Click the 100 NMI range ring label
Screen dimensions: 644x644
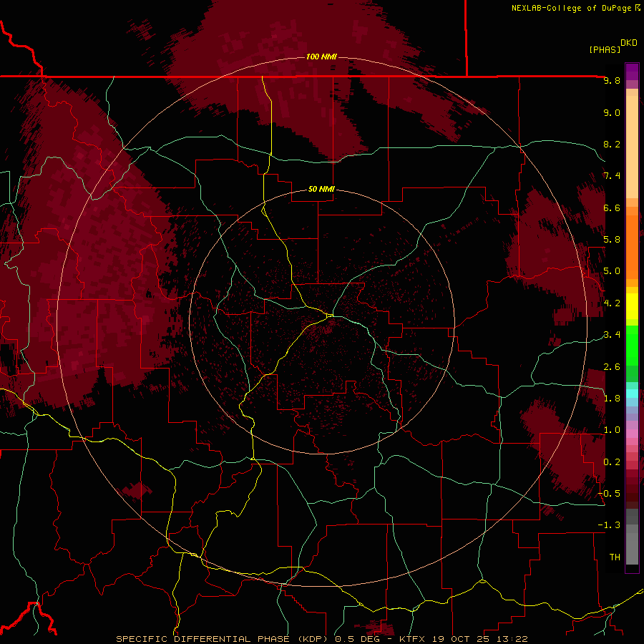point(321,57)
